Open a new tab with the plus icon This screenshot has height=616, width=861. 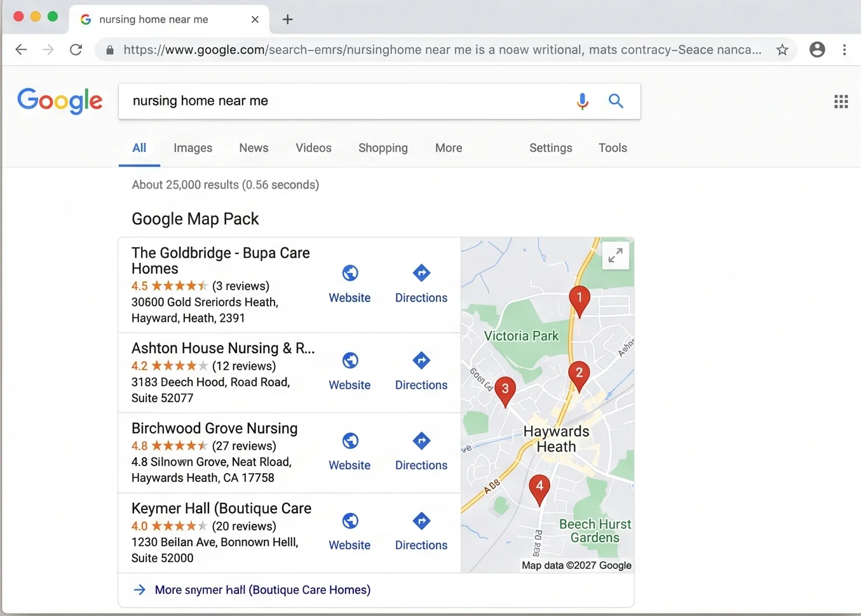[x=287, y=19]
